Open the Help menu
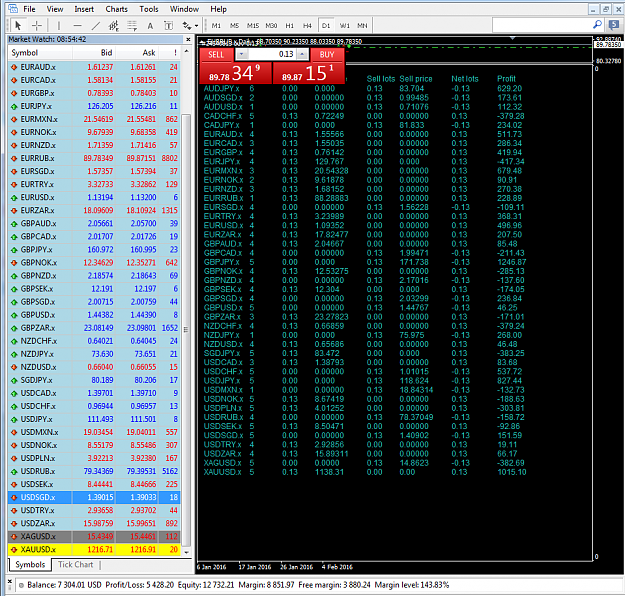This screenshot has height=596, width=625. click(x=218, y=9)
